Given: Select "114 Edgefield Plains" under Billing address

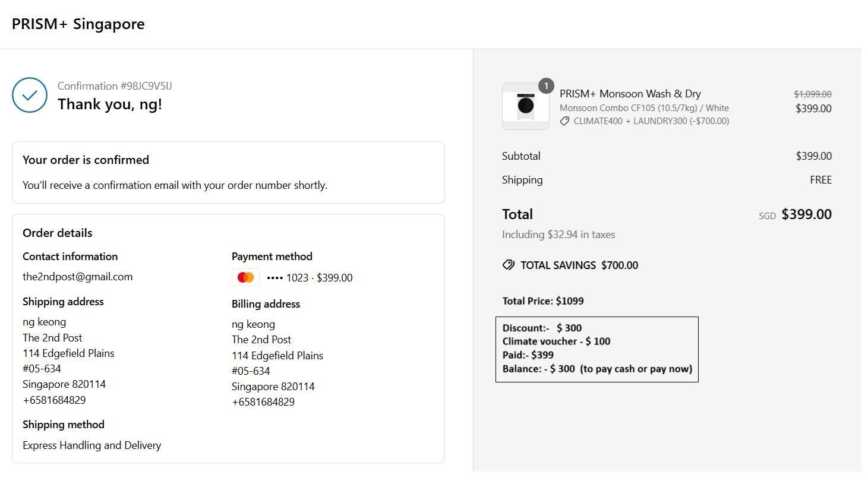Looking at the screenshot, I should click(x=277, y=356).
